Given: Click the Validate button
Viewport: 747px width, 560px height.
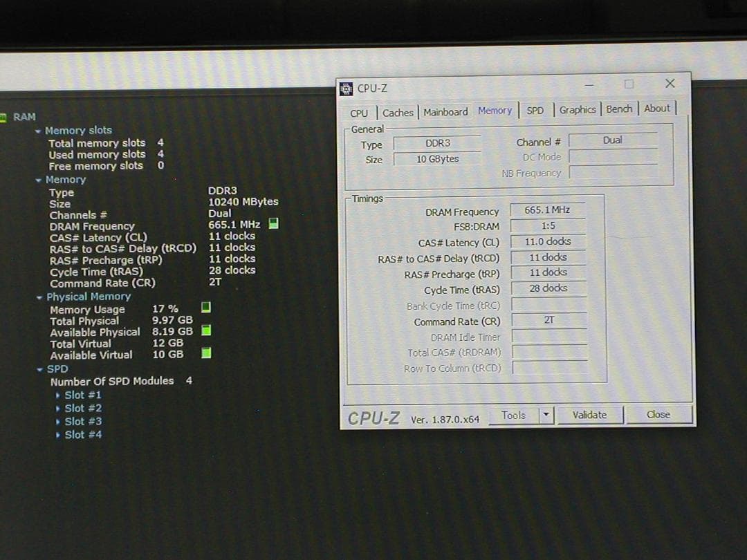Looking at the screenshot, I should tap(589, 415).
